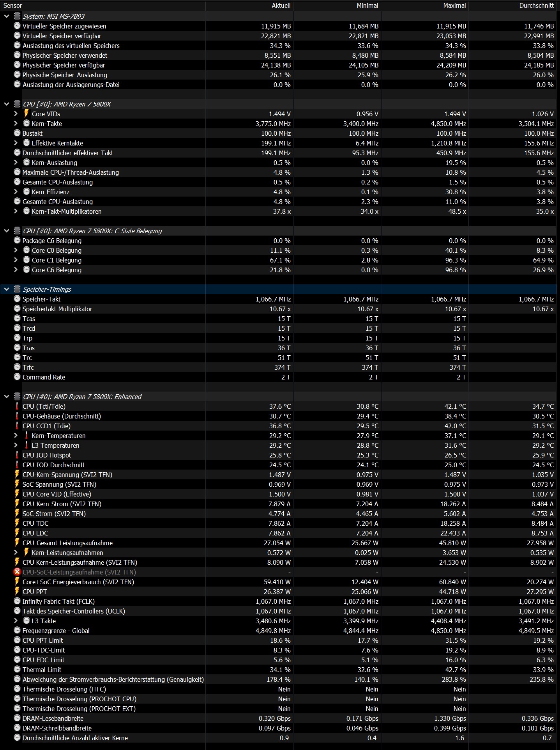Expand the Kern-Temperaturen row
This screenshot has width=560, height=750.
click(16, 436)
